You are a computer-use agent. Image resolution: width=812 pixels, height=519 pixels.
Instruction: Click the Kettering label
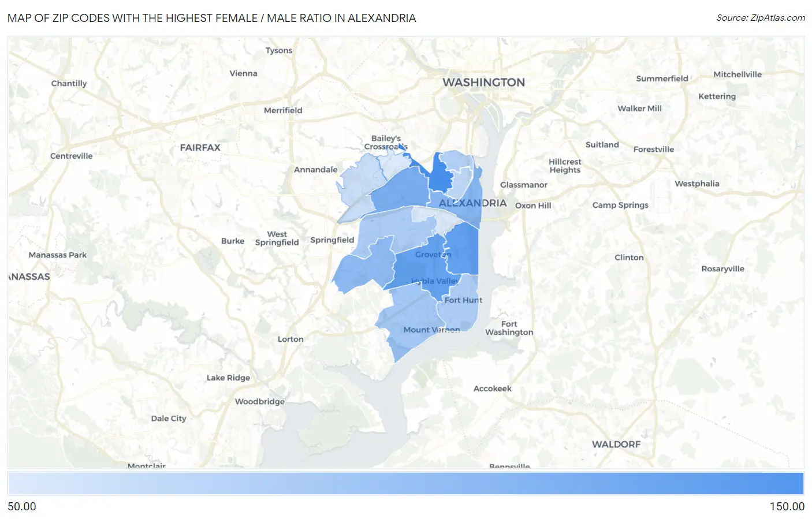tap(717, 96)
